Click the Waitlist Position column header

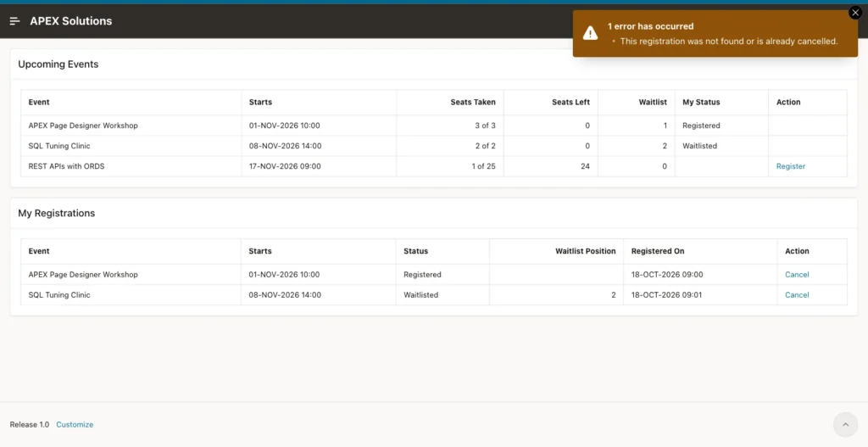click(x=585, y=251)
